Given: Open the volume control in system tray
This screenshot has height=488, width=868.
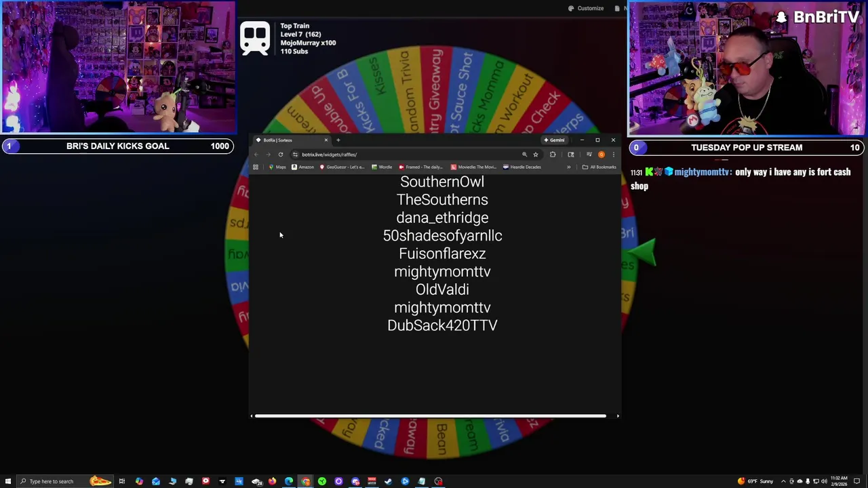Looking at the screenshot, I should pos(824,481).
